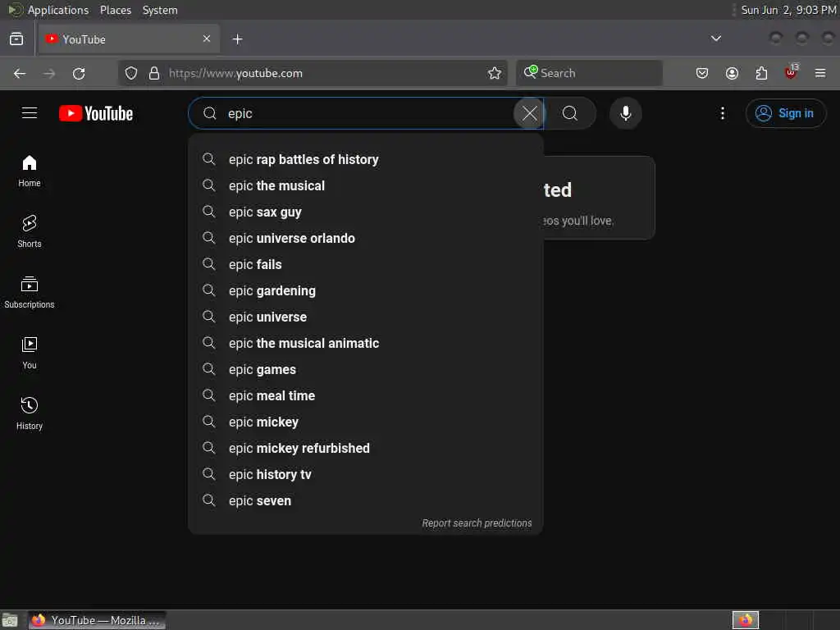Open History in the sidebar
The image size is (840, 630).
tap(30, 413)
